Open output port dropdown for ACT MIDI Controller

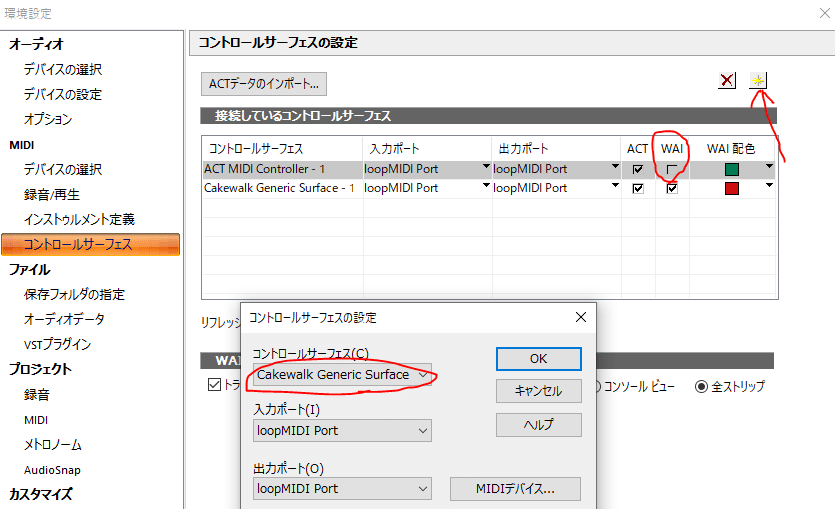615,167
